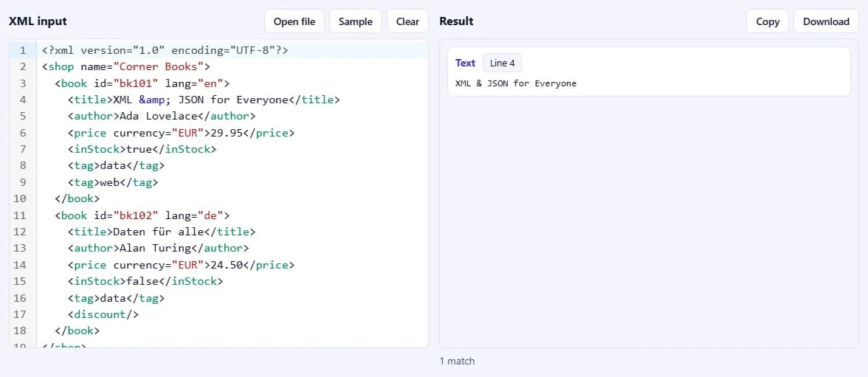Click the price 29.95 line

(181, 133)
